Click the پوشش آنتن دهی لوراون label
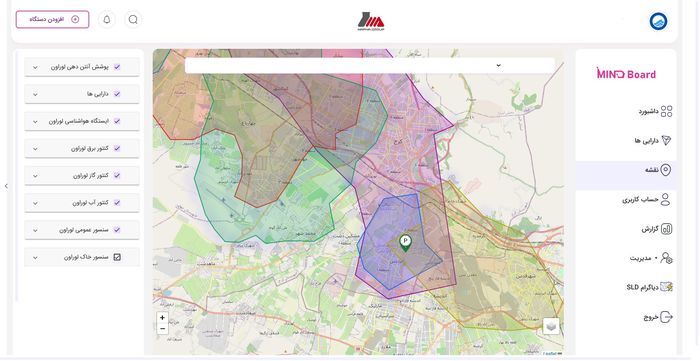The height and width of the screenshot is (361, 700). click(x=79, y=67)
